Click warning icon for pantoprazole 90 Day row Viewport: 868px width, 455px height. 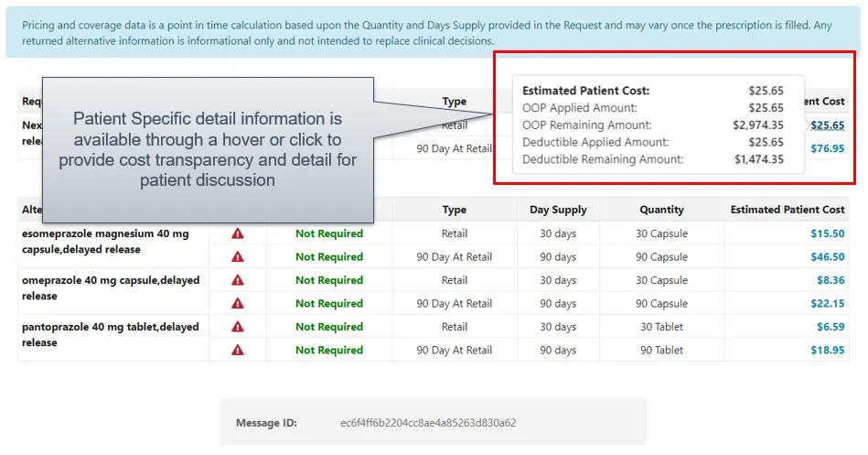[x=238, y=350]
